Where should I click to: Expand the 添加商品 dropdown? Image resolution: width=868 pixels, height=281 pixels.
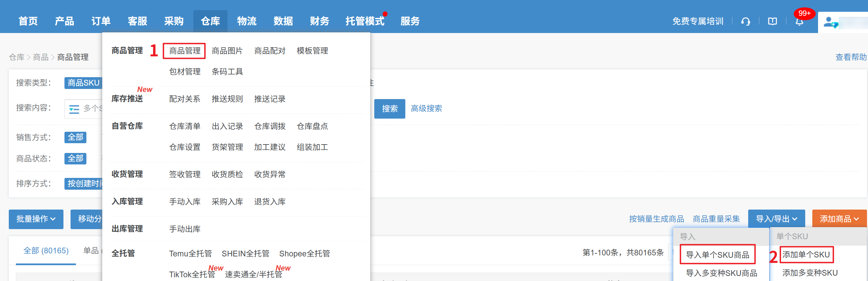[x=839, y=219]
